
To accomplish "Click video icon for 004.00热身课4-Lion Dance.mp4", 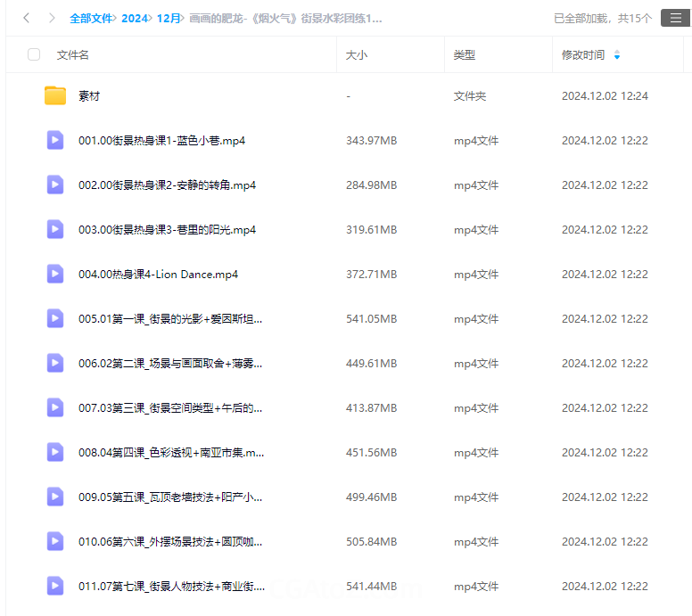I will pos(55,274).
